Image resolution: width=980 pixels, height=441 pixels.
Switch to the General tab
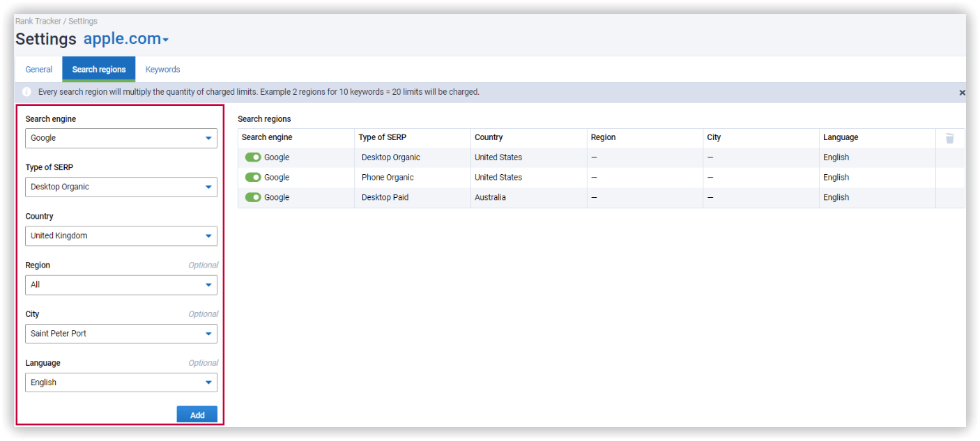tap(39, 70)
